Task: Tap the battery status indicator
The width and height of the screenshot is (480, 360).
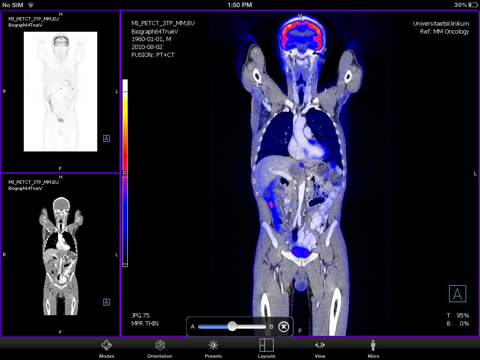Action: tap(473, 5)
